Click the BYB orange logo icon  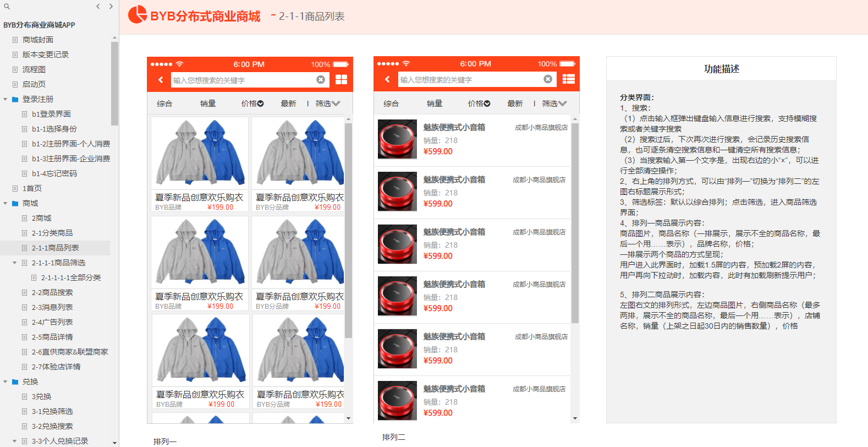[x=138, y=15]
